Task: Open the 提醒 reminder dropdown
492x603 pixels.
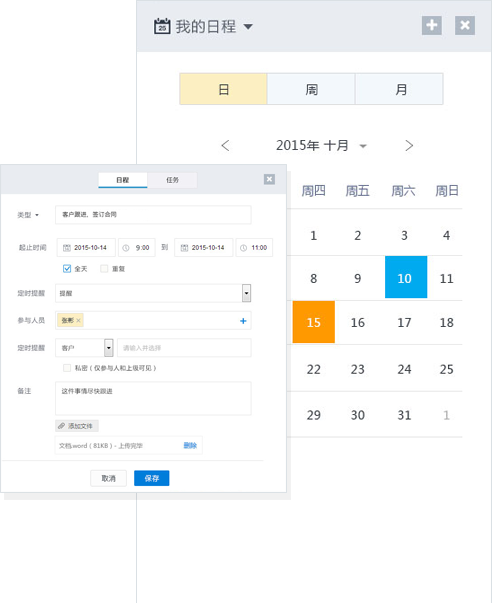Action: (x=246, y=293)
